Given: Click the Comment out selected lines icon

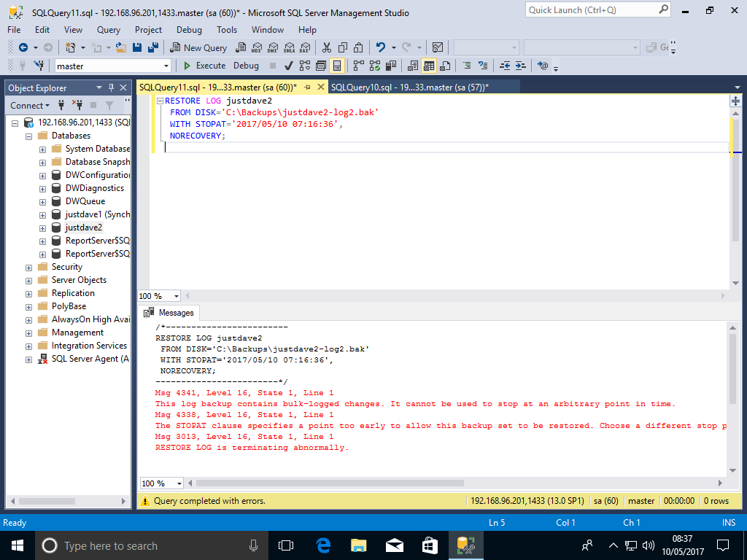Looking at the screenshot, I should coord(467,66).
